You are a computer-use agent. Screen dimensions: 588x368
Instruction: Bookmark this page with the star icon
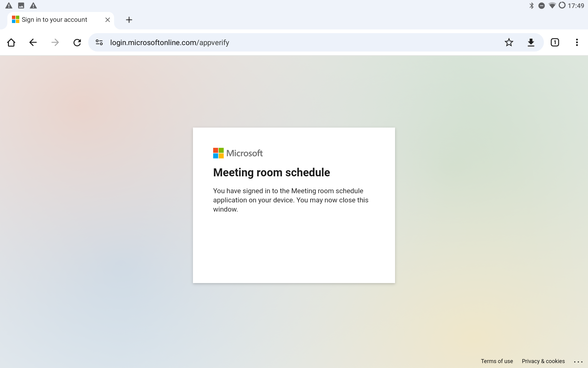(x=509, y=42)
